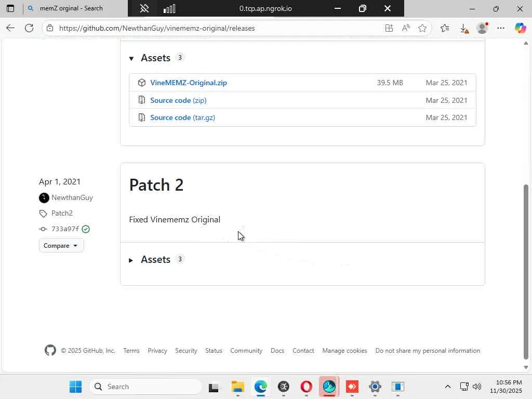Click the archive icon beside Source code (zip)

tap(142, 100)
